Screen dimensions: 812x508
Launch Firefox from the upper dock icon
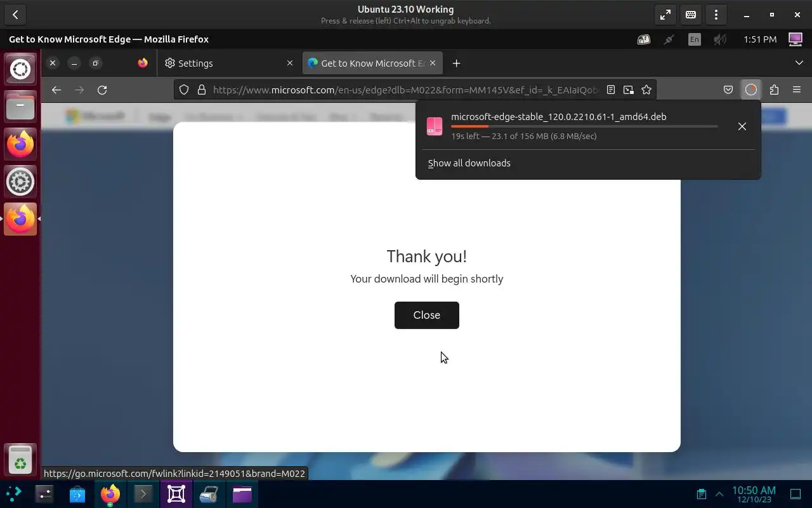pos(20,144)
